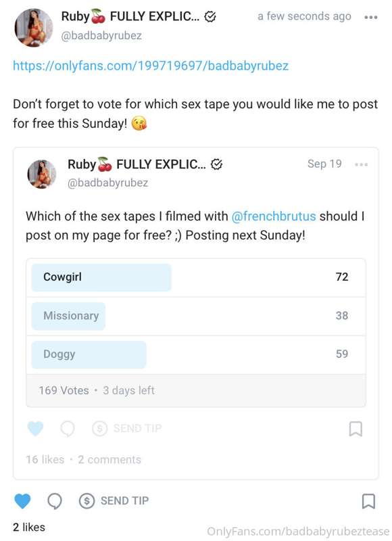Click the @badbabyrubez handle at top

101,36
